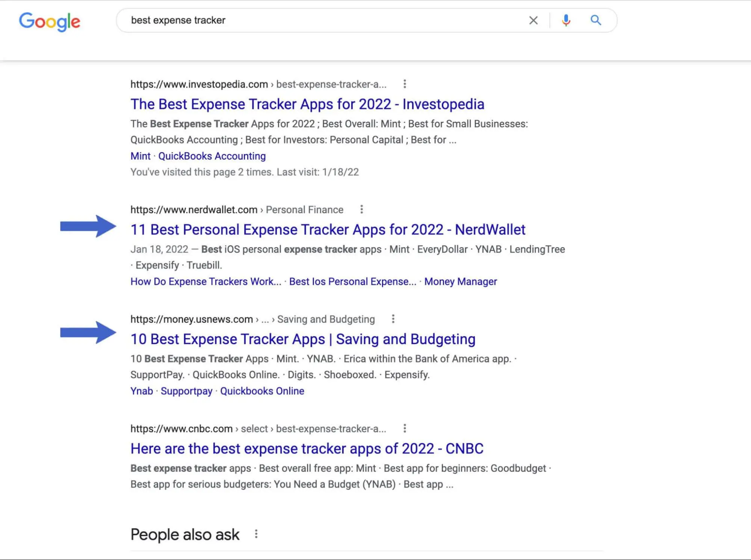751x560 pixels.
Task: Open 10 Best Expense Tracker Apps link
Action: (x=302, y=339)
